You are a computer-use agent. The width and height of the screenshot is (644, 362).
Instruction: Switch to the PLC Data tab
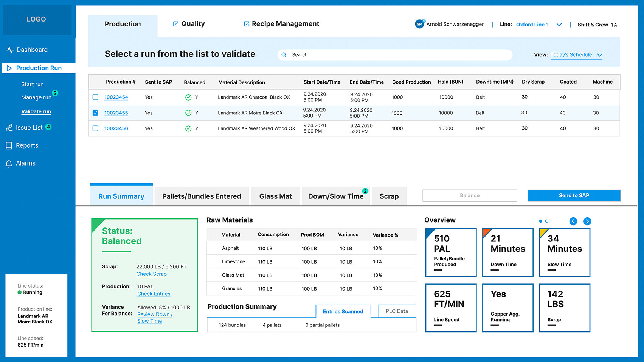click(397, 311)
